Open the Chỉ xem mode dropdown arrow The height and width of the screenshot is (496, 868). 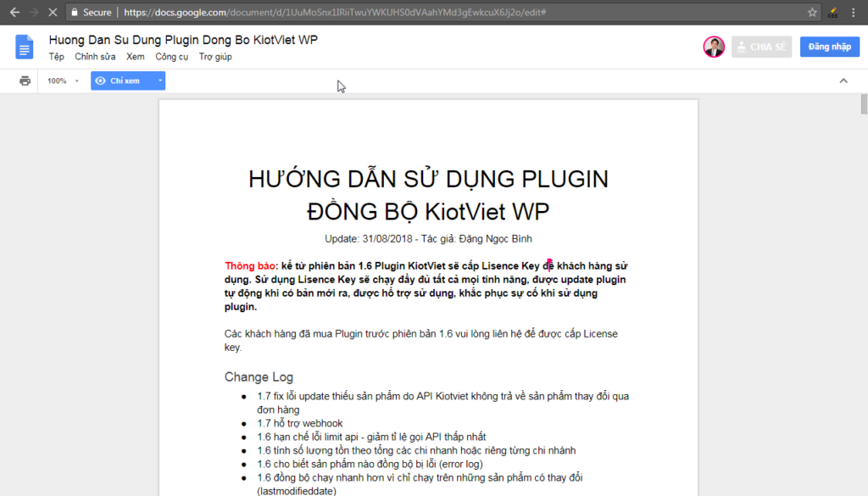click(x=160, y=81)
